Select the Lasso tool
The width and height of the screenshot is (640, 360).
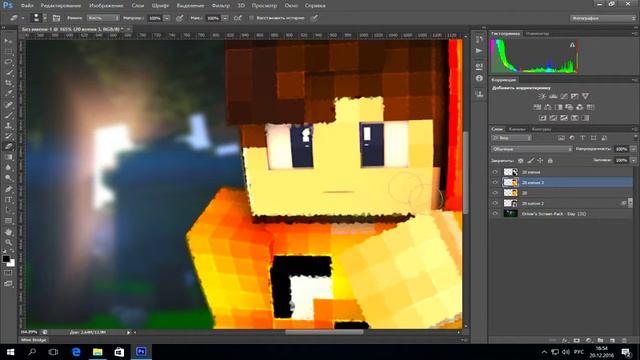pyautogui.click(x=8, y=62)
